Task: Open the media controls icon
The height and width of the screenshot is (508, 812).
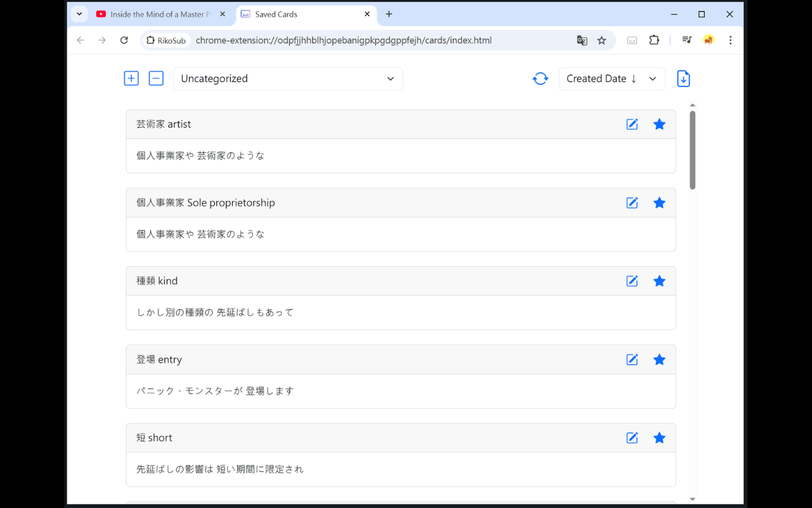Action: coord(686,40)
